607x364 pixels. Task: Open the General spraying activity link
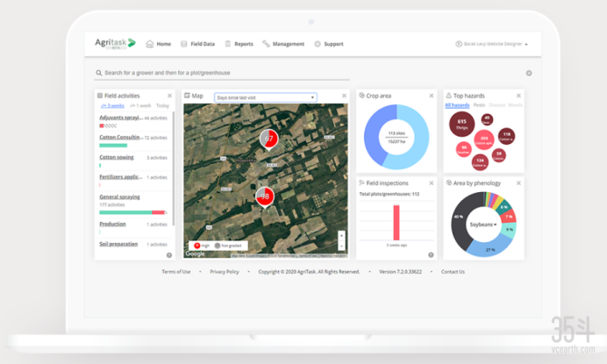point(119,196)
